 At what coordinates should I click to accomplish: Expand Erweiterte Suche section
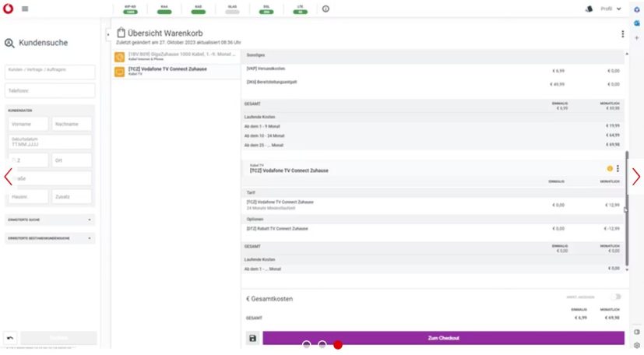[50, 220]
